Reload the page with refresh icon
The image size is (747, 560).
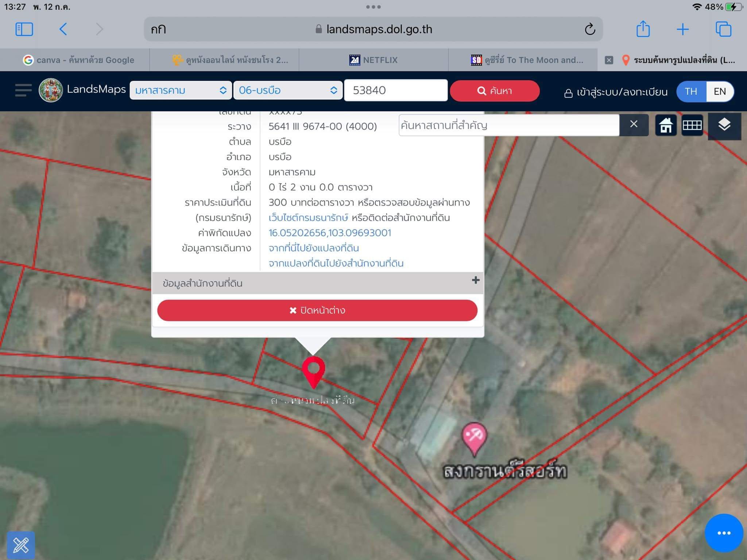pos(590,29)
